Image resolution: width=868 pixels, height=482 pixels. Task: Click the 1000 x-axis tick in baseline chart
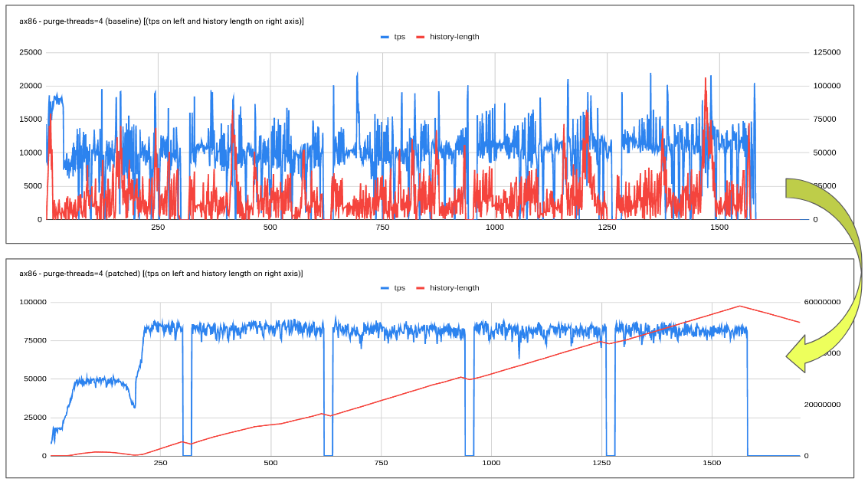pyautogui.click(x=494, y=228)
